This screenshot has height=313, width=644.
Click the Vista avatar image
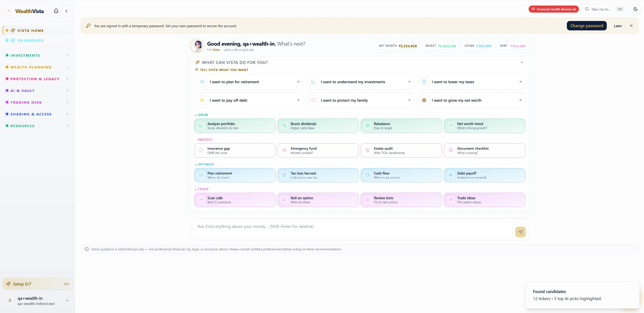click(197, 46)
